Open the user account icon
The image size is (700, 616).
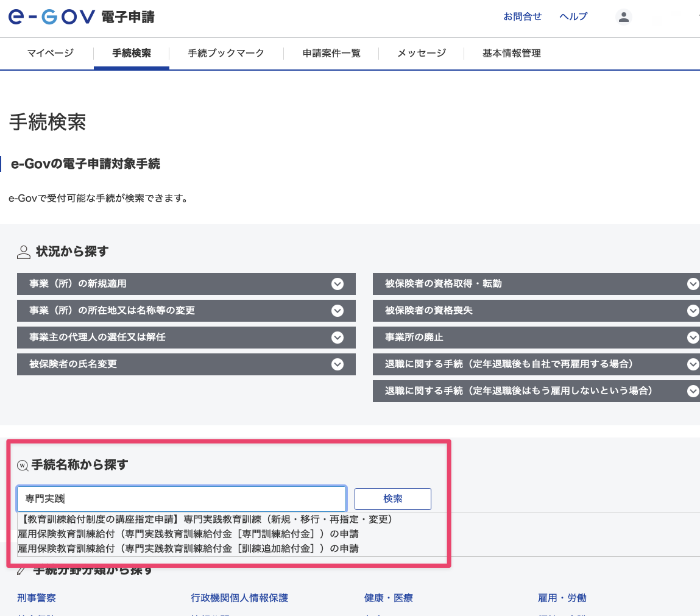(x=624, y=16)
